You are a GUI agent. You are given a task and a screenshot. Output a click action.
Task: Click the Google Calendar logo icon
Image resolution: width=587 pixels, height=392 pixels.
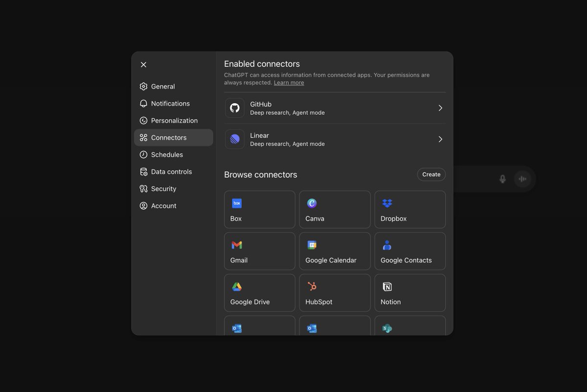[312, 245]
